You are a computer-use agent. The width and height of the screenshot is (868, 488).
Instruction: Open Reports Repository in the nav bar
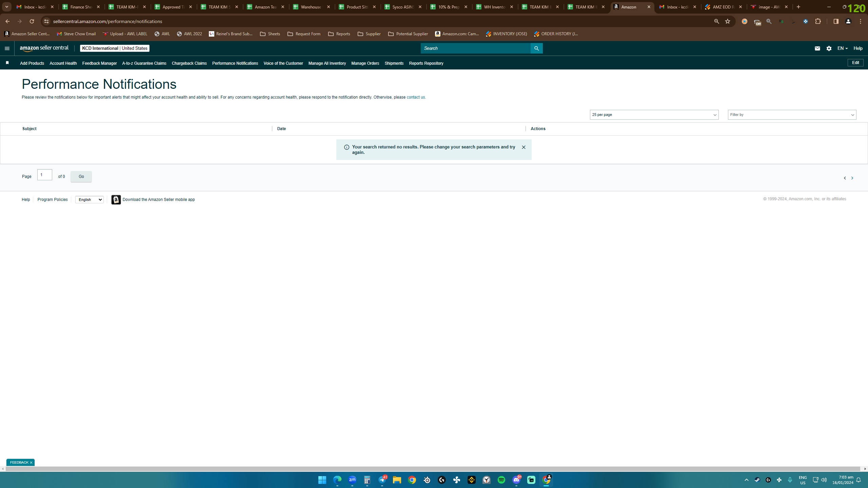[x=426, y=63]
